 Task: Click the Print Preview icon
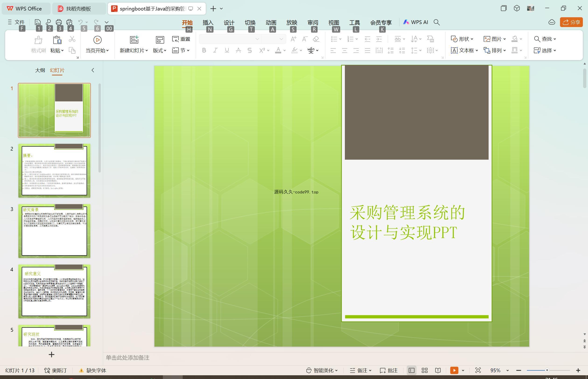[x=70, y=22]
